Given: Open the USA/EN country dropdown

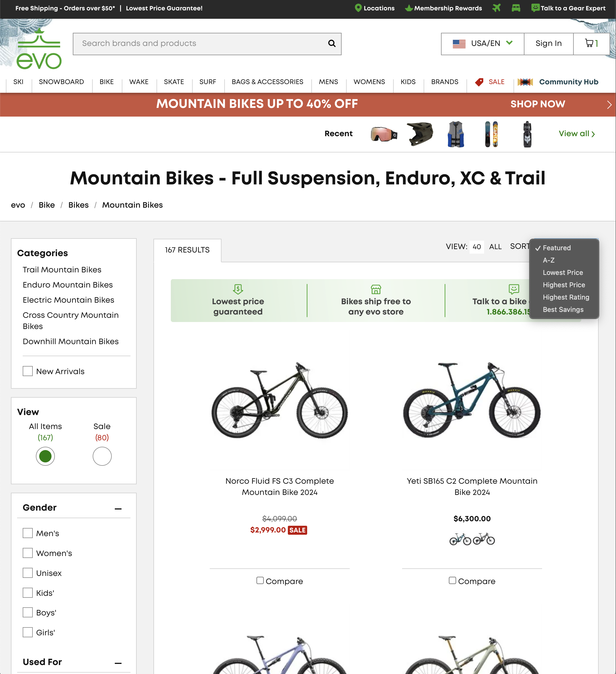Looking at the screenshot, I should click(482, 43).
